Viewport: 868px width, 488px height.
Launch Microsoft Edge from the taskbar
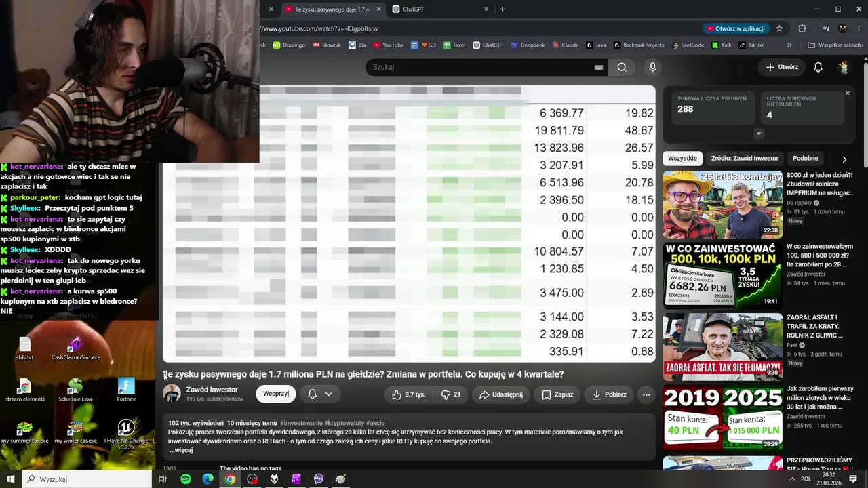[x=208, y=479]
